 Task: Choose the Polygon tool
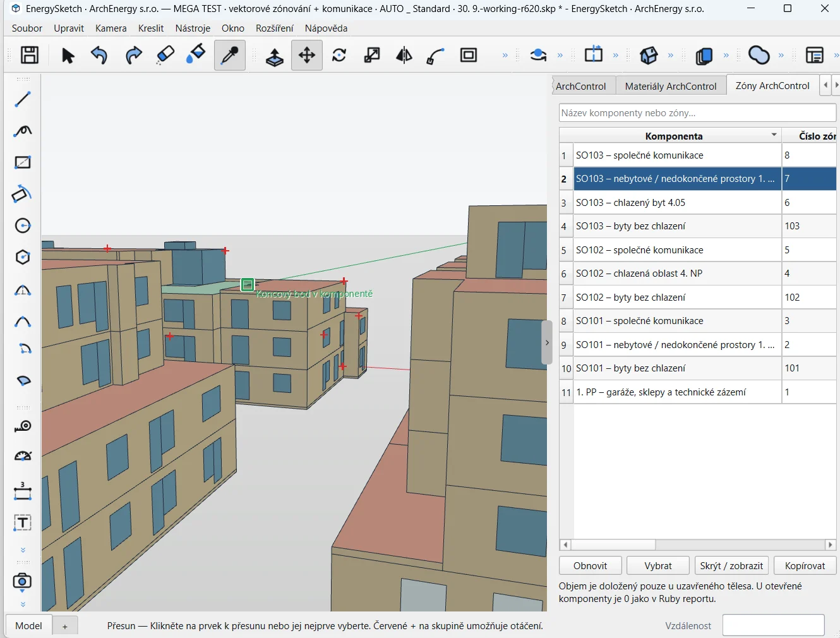(x=23, y=257)
